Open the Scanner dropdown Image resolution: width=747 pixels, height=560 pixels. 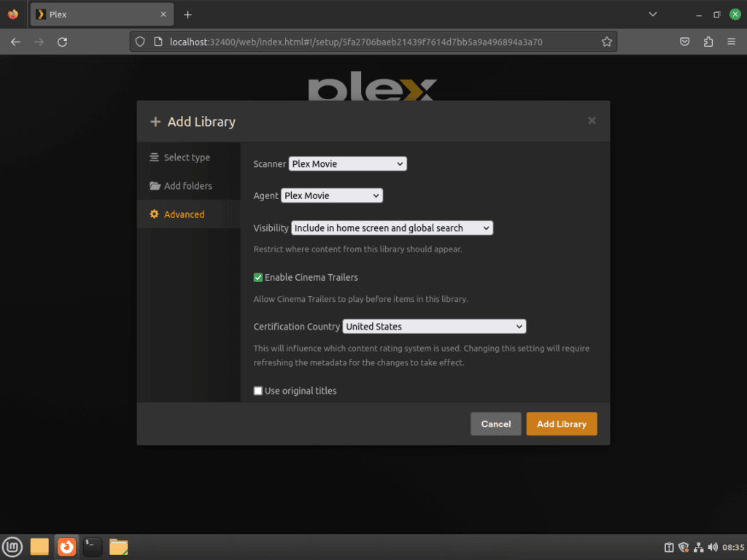click(x=347, y=163)
